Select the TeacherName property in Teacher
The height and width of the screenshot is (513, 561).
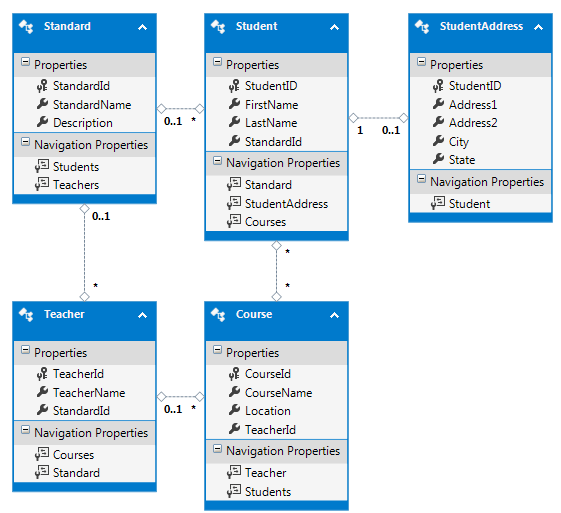click(x=89, y=392)
